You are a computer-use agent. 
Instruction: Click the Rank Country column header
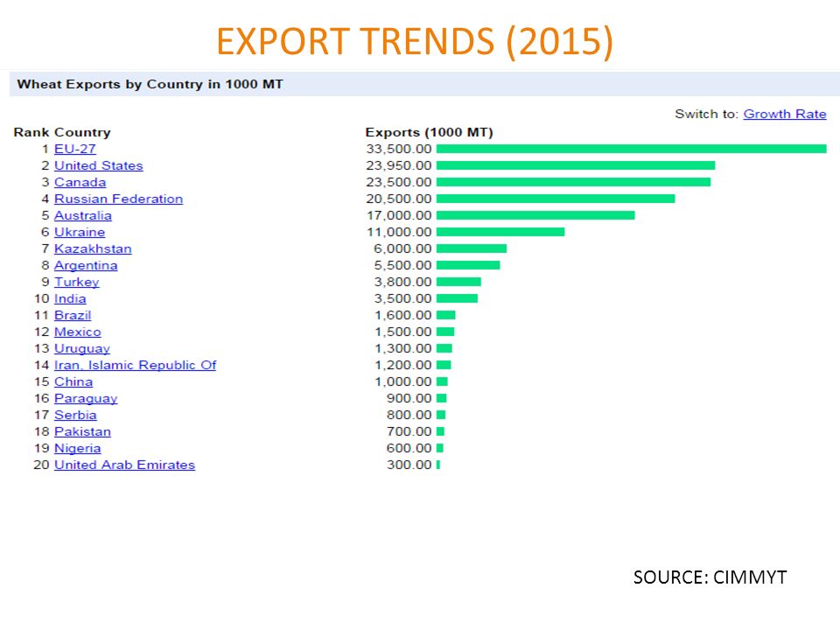pos(62,132)
